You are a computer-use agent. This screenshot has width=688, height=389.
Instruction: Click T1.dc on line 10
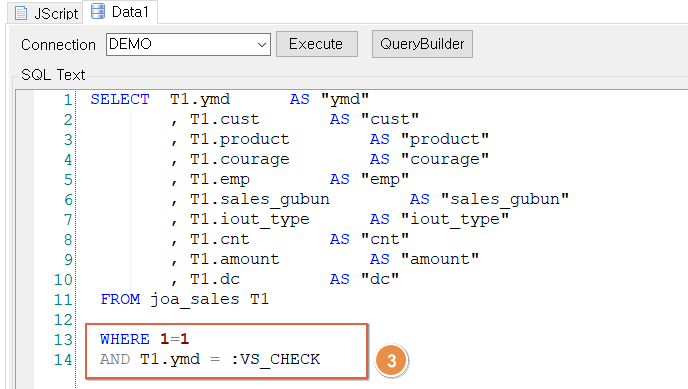coord(215,279)
